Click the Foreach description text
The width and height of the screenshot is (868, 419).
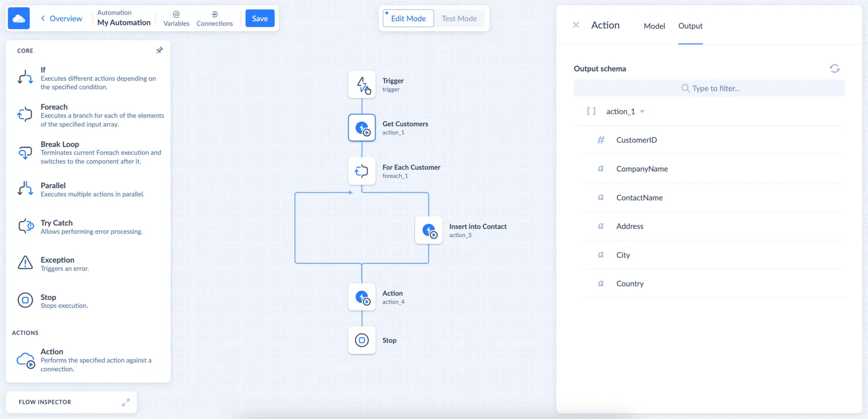pos(102,120)
